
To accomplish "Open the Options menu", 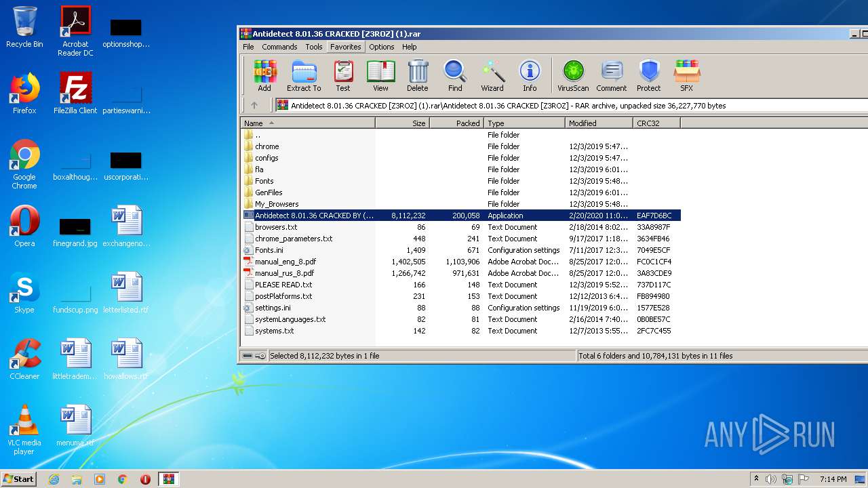I will (382, 47).
